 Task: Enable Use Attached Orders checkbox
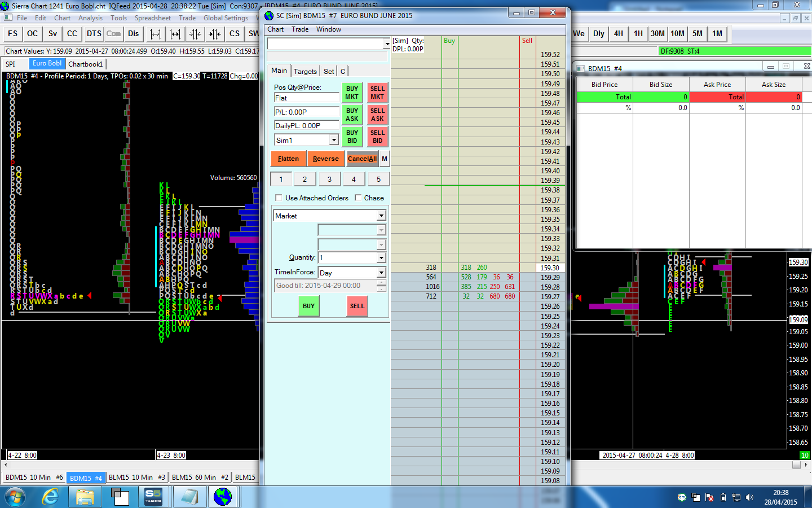point(279,198)
